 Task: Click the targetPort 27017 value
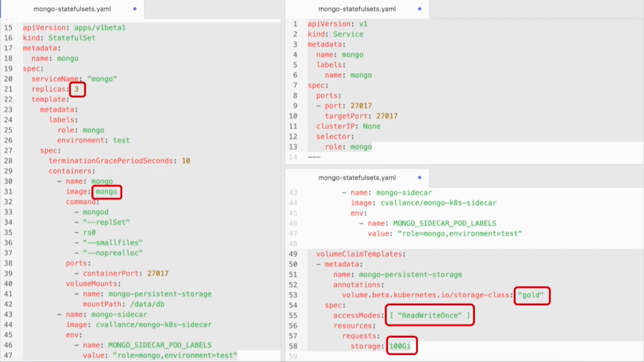click(x=387, y=116)
